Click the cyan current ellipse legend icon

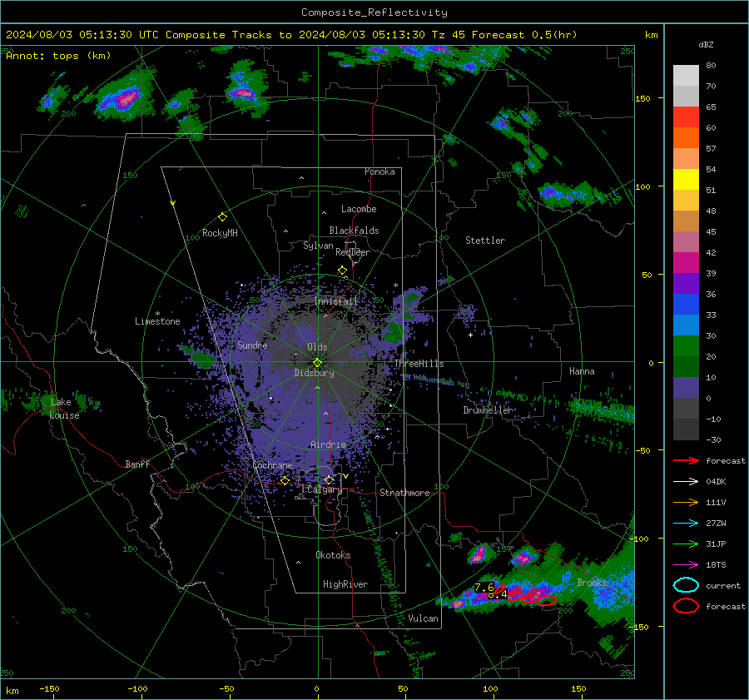(x=686, y=585)
